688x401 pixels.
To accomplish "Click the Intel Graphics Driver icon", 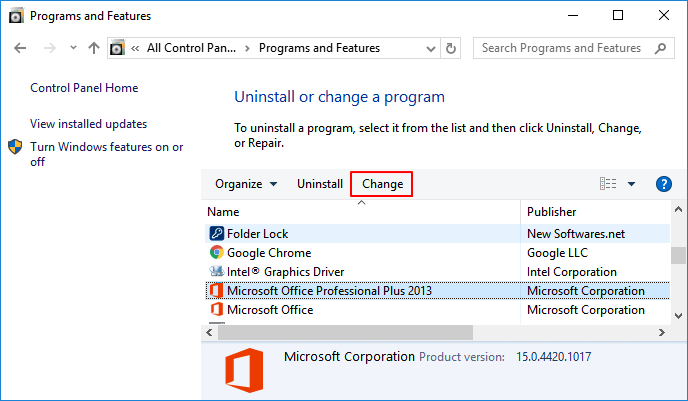I will pos(215,272).
